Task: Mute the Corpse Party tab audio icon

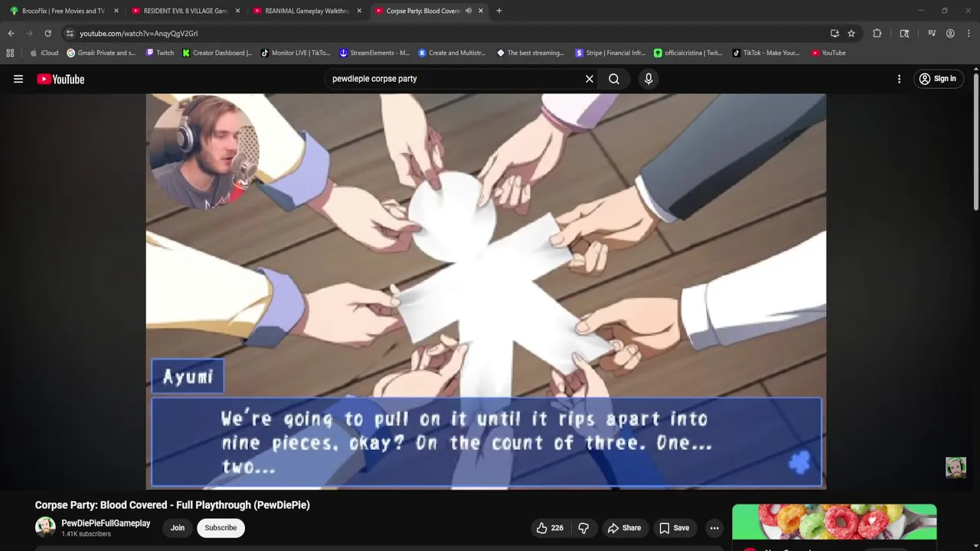Action: [x=468, y=11]
